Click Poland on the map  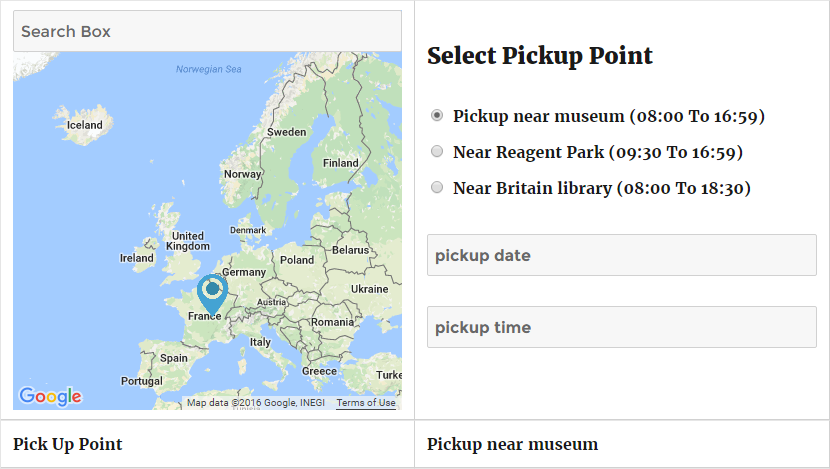tap(297, 260)
